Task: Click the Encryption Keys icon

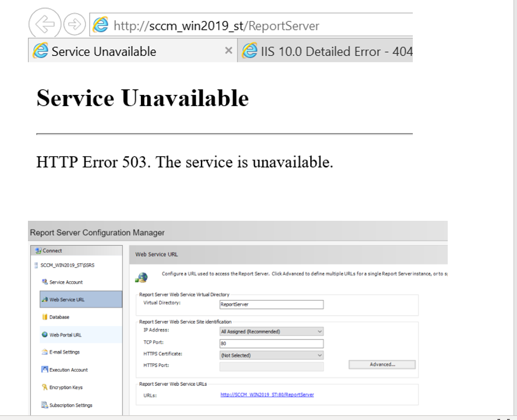Action: coord(44,387)
